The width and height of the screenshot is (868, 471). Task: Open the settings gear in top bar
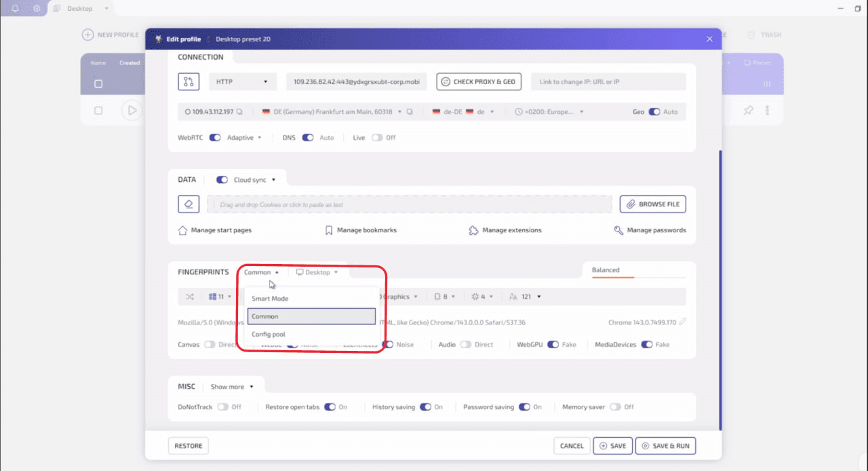(x=37, y=9)
